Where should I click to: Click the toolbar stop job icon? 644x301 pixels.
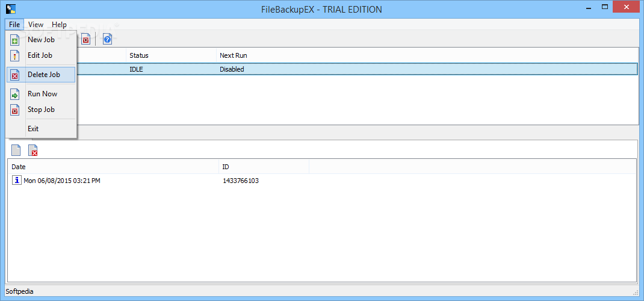[x=86, y=39]
